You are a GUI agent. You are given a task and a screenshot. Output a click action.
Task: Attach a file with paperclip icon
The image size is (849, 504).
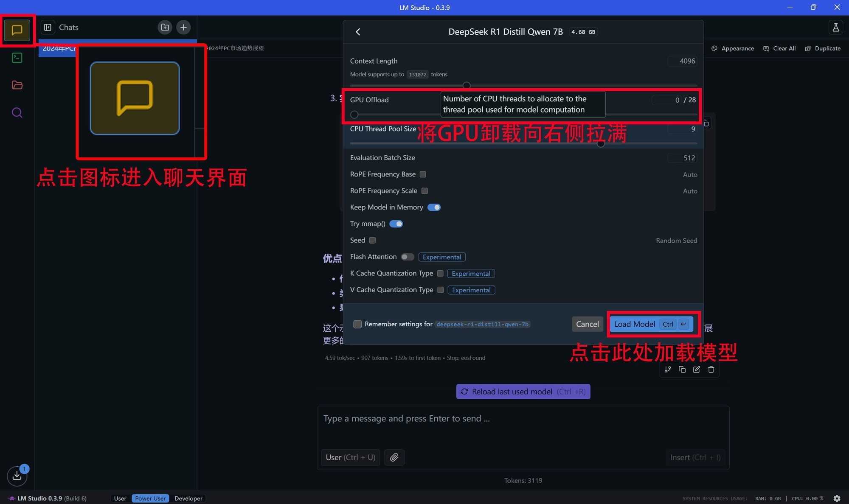[x=394, y=457]
